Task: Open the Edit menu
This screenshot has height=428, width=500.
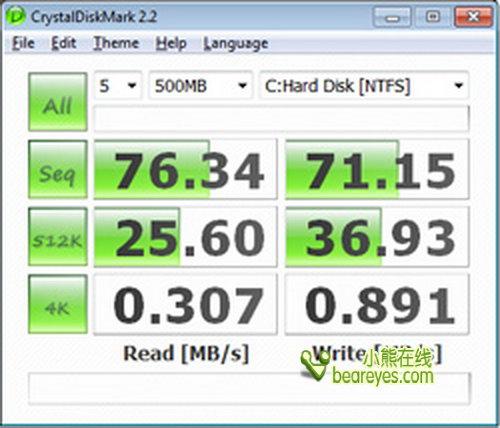Action: pyautogui.click(x=64, y=43)
